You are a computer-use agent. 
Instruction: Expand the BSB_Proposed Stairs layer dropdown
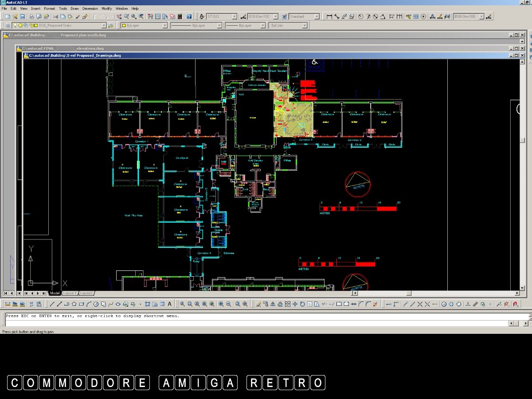(x=104, y=26)
